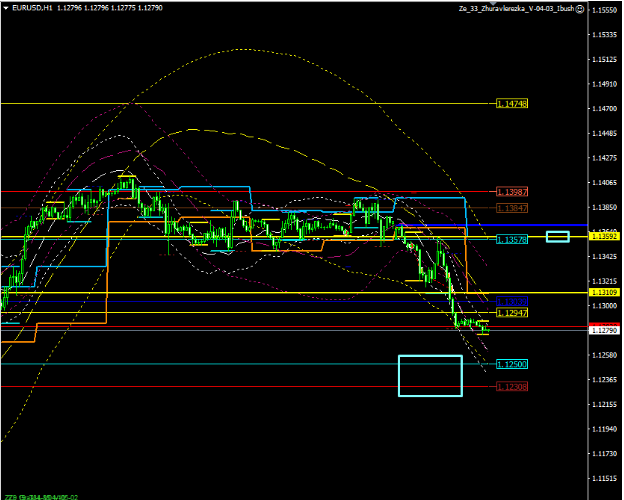Click the green indicator text at bottom-left
624x500 pixels.
(42, 496)
